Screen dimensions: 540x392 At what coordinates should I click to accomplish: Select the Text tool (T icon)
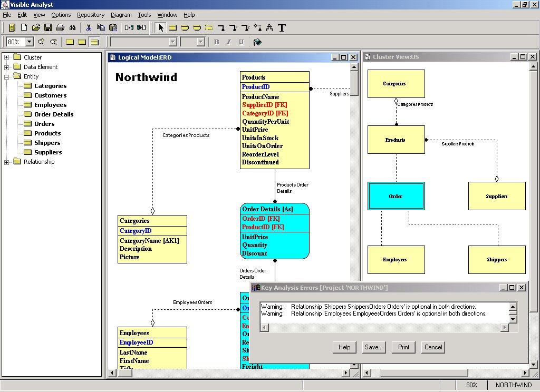[x=282, y=27]
